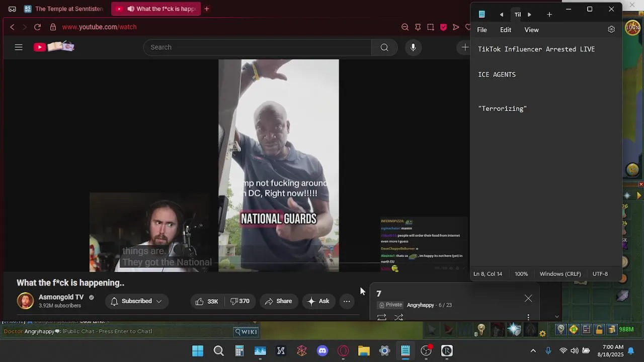Click the "Terrorizing" line in Notepad
644x362 pixels.
[x=503, y=109]
